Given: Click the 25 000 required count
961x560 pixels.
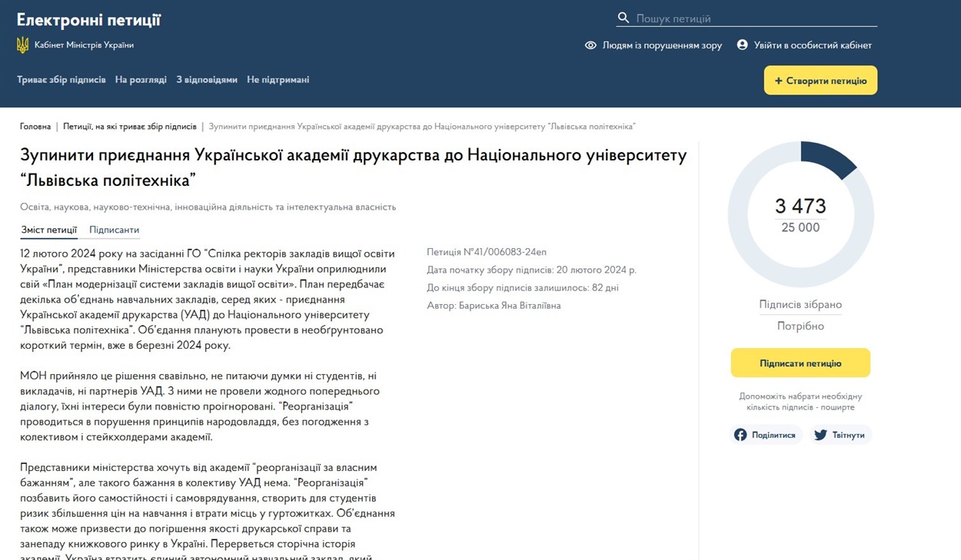Looking at the screenshot, I should coord(800,228).
